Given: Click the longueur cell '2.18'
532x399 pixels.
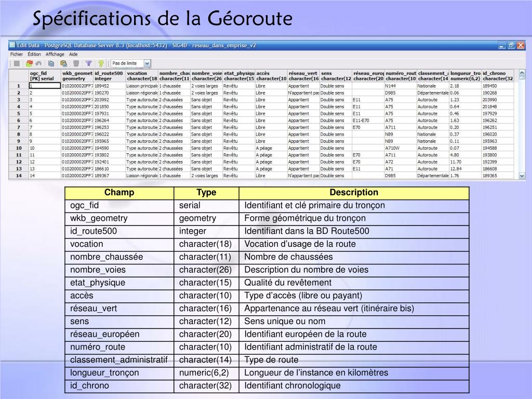Looking at the screenshot, I should point(465,86).
